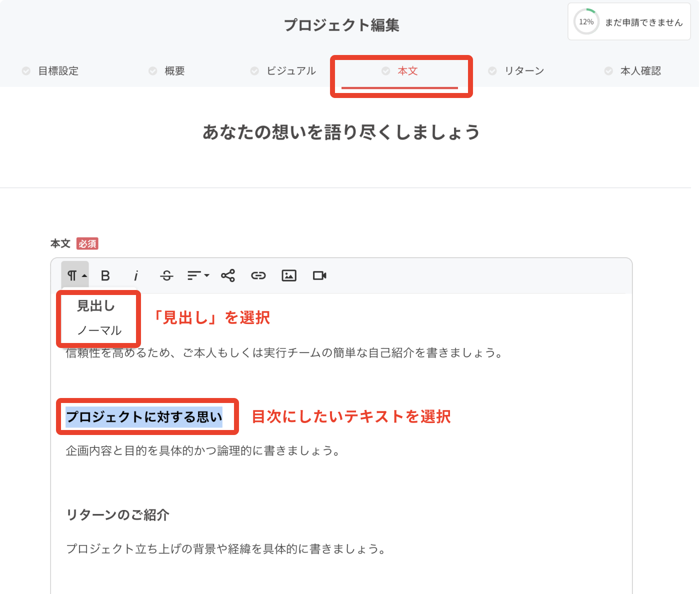The image size is (700, 594).
Task: Click the リターンのご紹介 heading in editor
Action: tap(118, 515)
